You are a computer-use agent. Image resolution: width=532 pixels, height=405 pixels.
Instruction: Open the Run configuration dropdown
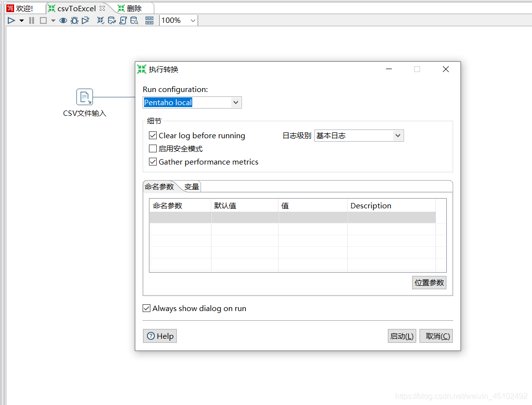pos(236,102)
